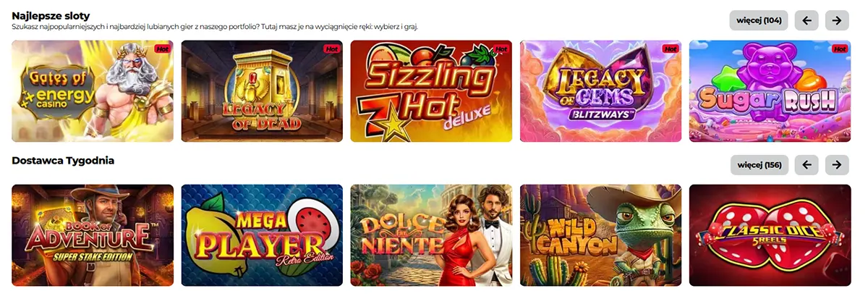Play the Wild Canyon game

coord(600,235)
